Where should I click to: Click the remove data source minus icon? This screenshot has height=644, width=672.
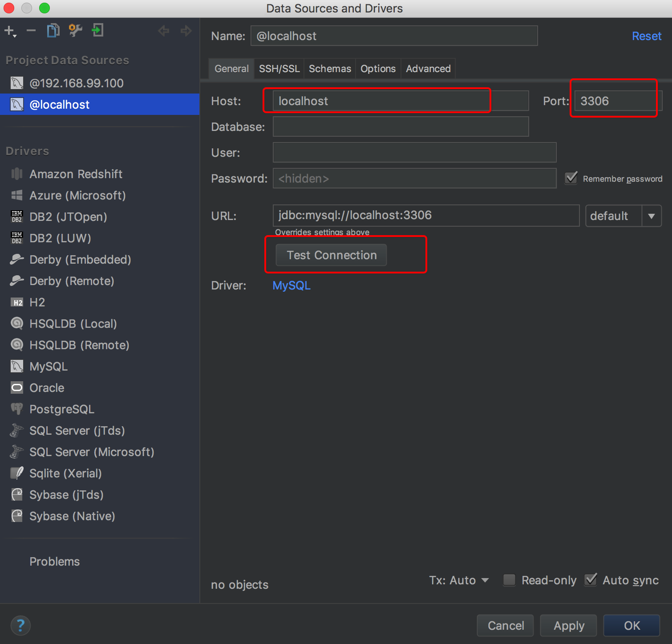31,31
